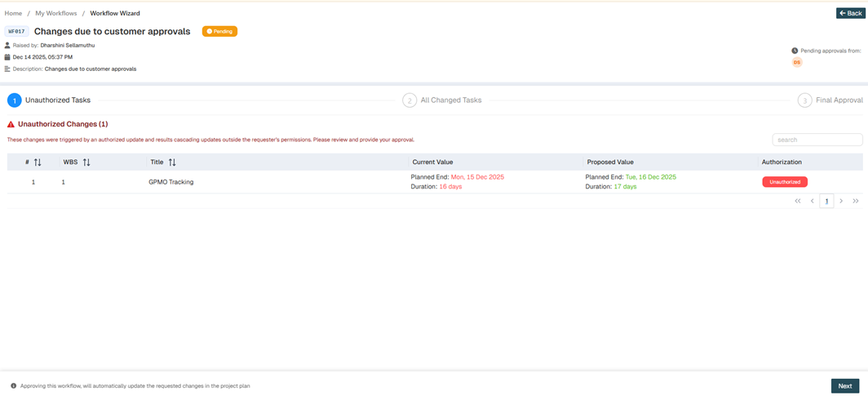Screen dimensions: 868x400
Task: Click the Back button
Action: click(850, 13)
